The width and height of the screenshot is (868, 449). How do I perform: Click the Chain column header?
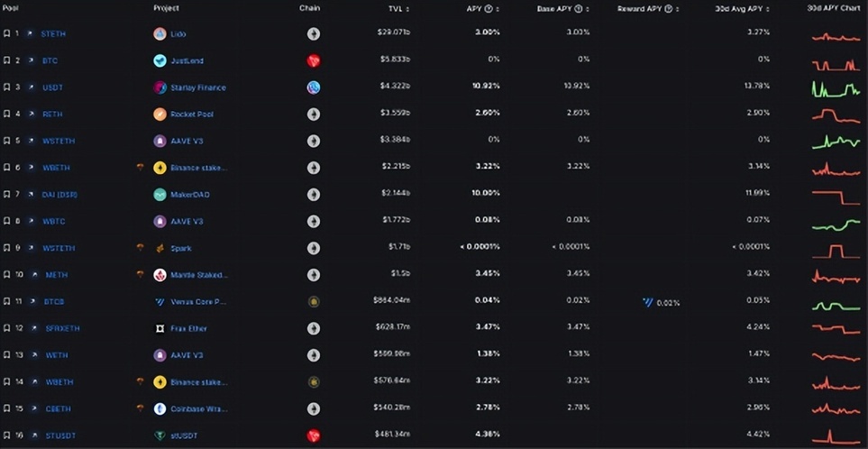pos(309,8)
